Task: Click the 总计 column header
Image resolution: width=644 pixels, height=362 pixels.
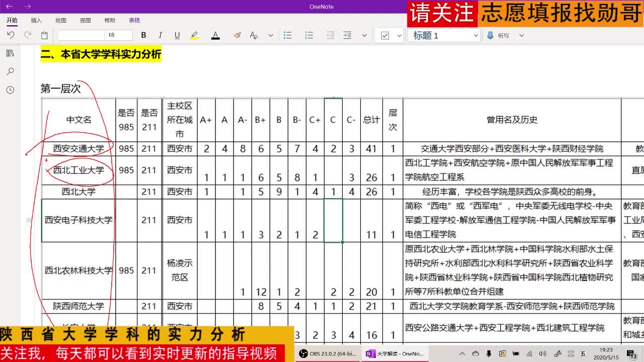Action: tap(371, 120)
